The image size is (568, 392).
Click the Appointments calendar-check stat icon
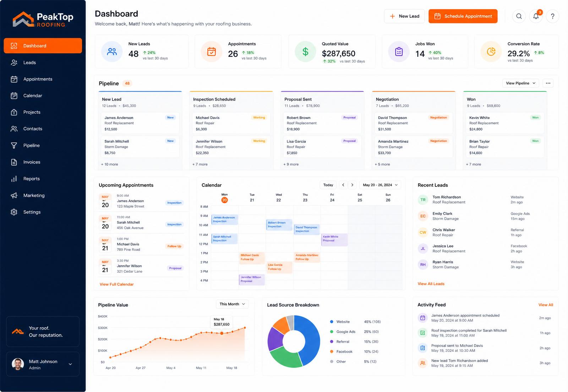click(212, 52)
